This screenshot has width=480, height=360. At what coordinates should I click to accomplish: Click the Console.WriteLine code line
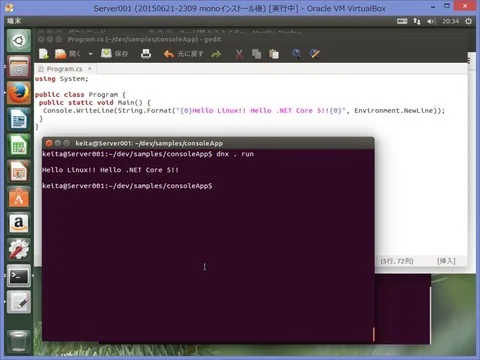point(244,111)
